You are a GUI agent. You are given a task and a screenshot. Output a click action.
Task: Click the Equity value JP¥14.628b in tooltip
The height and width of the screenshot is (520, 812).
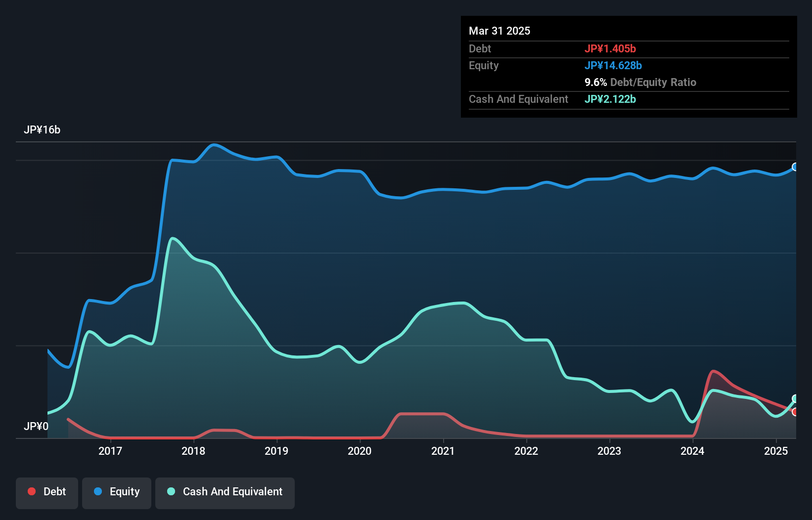613,65
